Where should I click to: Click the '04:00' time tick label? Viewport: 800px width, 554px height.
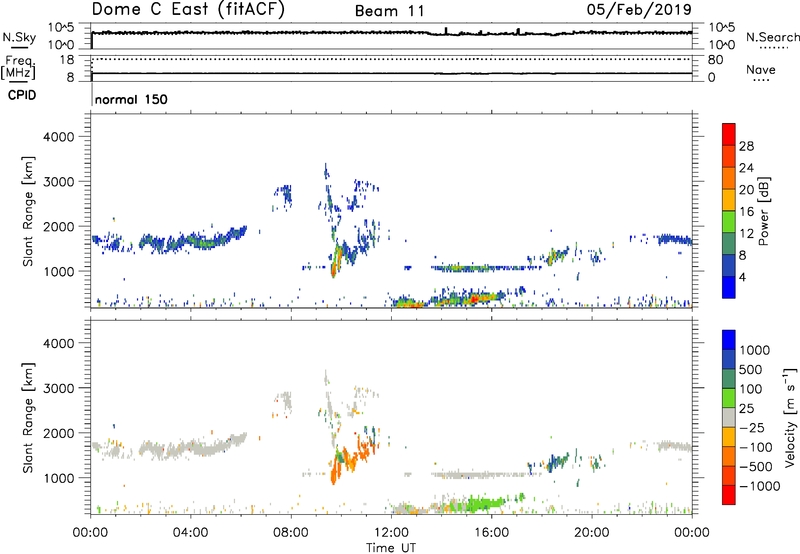(190, 533)
